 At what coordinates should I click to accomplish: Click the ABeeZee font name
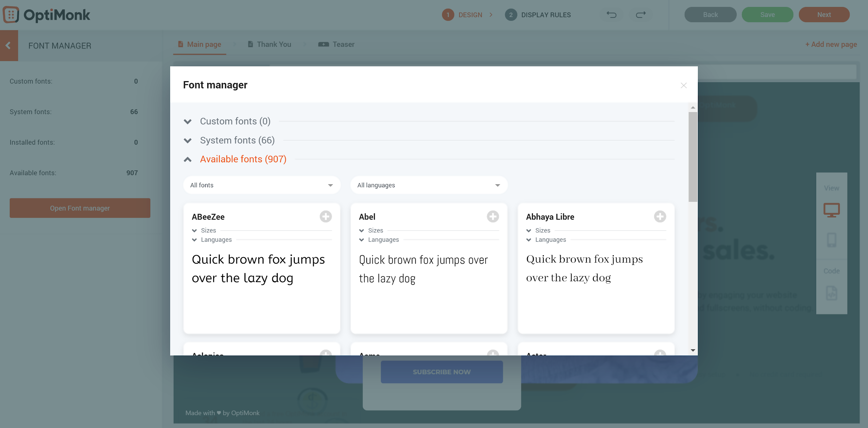pyautogui.click(x=208, y=217)
